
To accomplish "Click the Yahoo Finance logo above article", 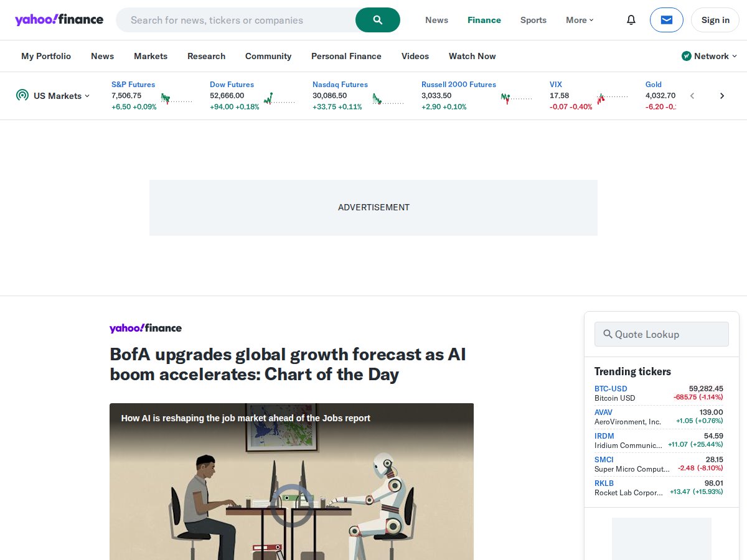I will (146, 328).
